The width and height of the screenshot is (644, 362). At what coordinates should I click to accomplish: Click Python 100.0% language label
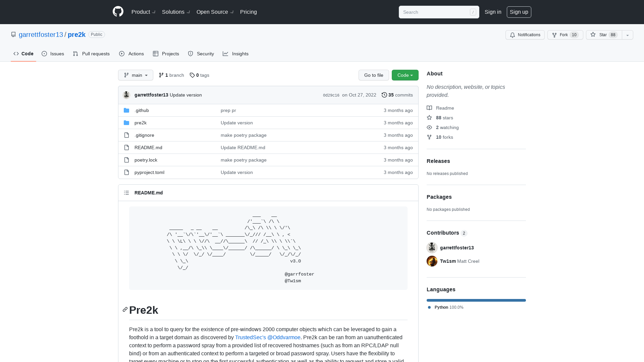click(446, 307)
